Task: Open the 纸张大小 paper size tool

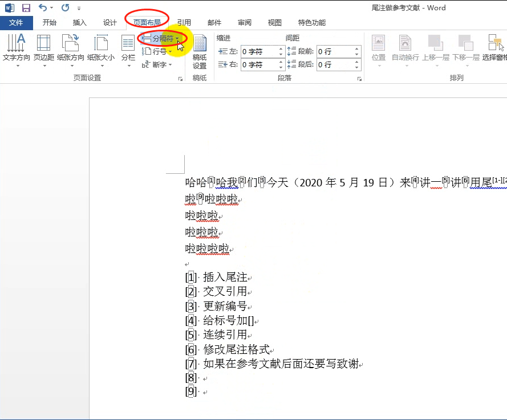Action: click(x=101, y=50)
